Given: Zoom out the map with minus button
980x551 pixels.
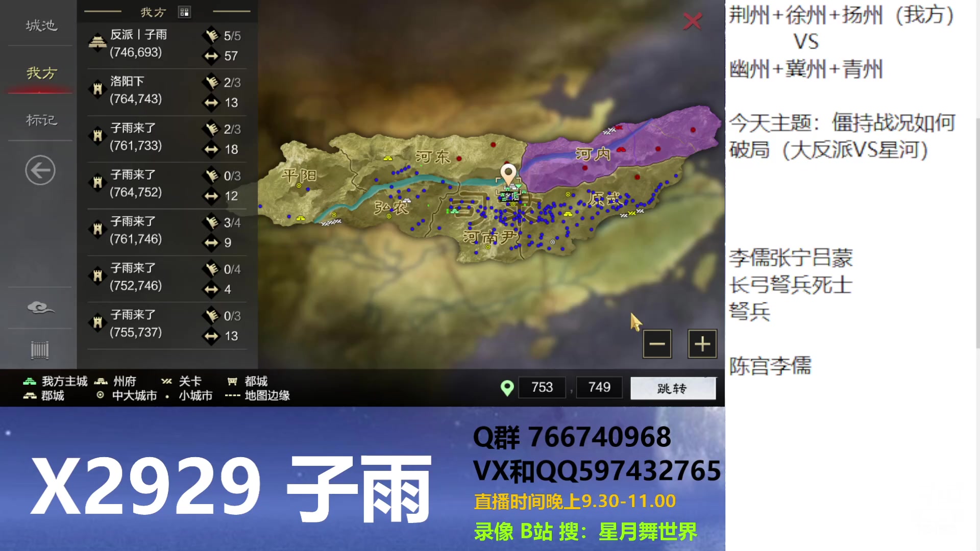Looking at the screenshot, I should coord(657,344).
